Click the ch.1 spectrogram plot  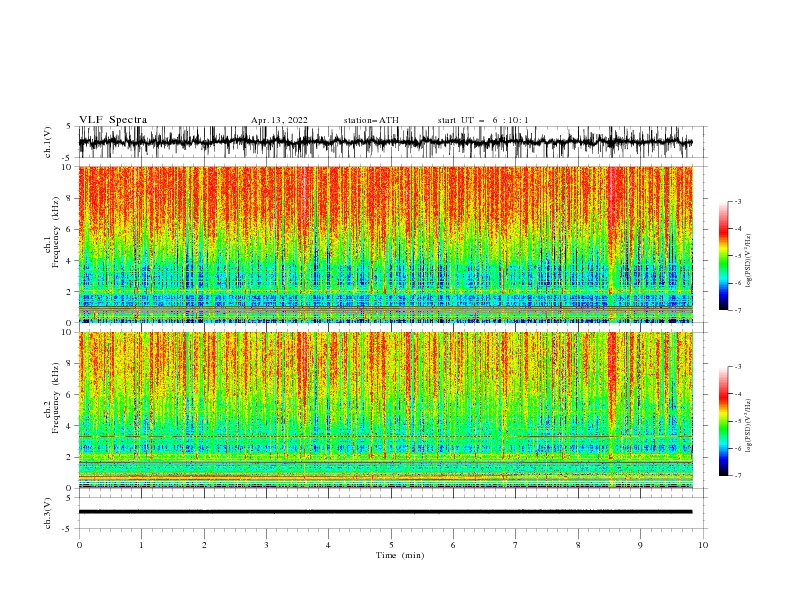point(386,244)
